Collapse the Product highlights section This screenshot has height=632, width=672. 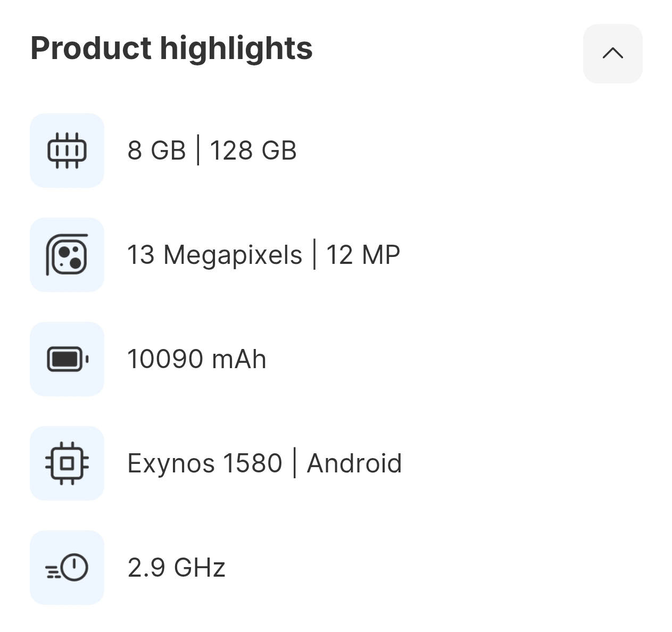pyautogui.click(x=612, y=53)
